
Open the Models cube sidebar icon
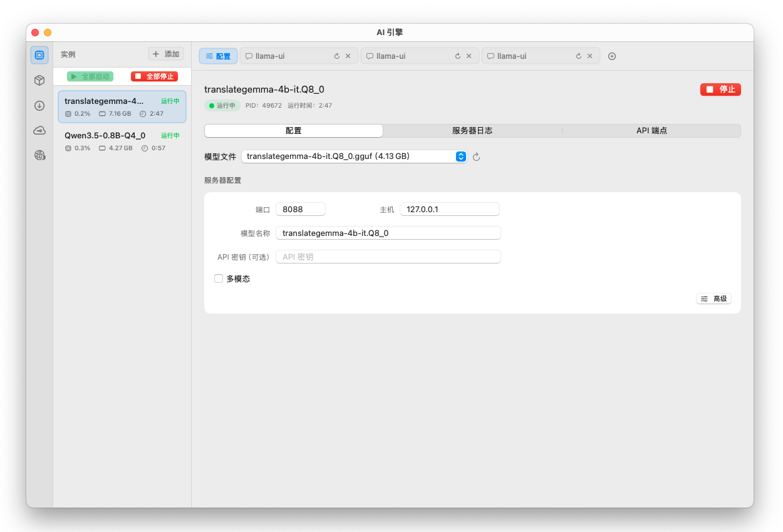[39, 80]
